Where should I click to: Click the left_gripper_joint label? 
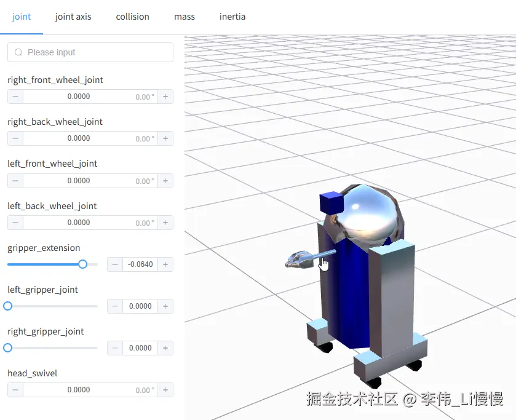click(43, 290)
